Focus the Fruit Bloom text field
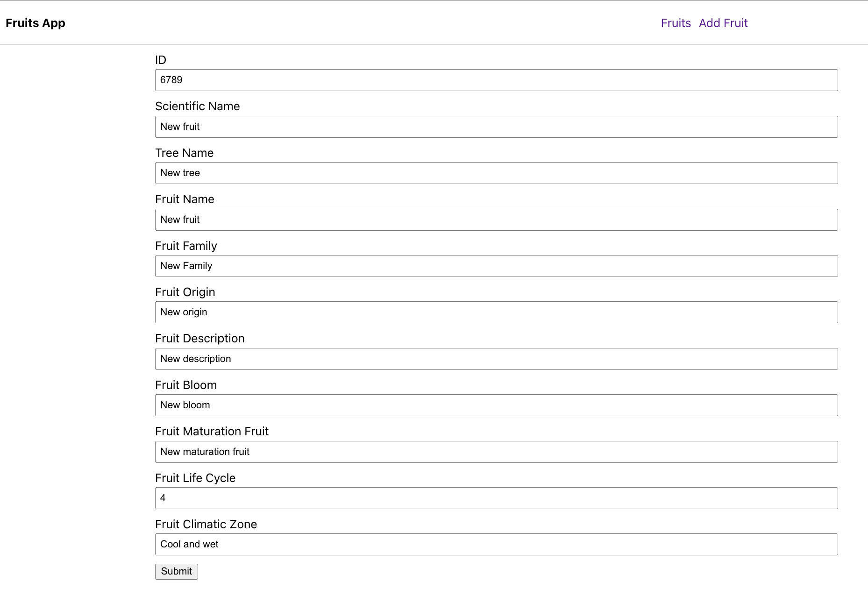868x596 pixels. pos(496,405)
